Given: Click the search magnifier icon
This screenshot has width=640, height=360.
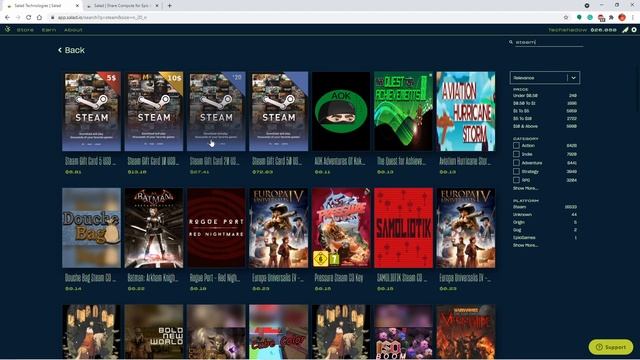Looking at the screenshot, I should point(511,42).
